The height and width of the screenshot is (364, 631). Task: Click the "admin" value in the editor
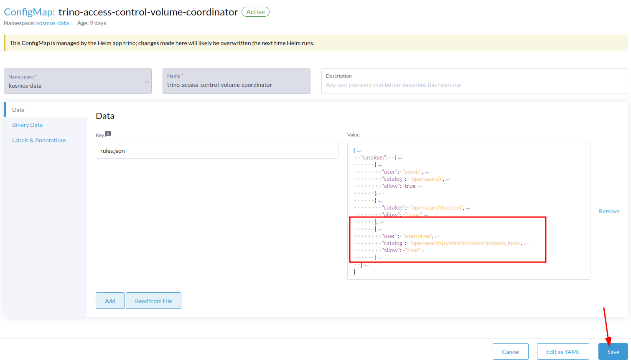(x=413, y=172)
